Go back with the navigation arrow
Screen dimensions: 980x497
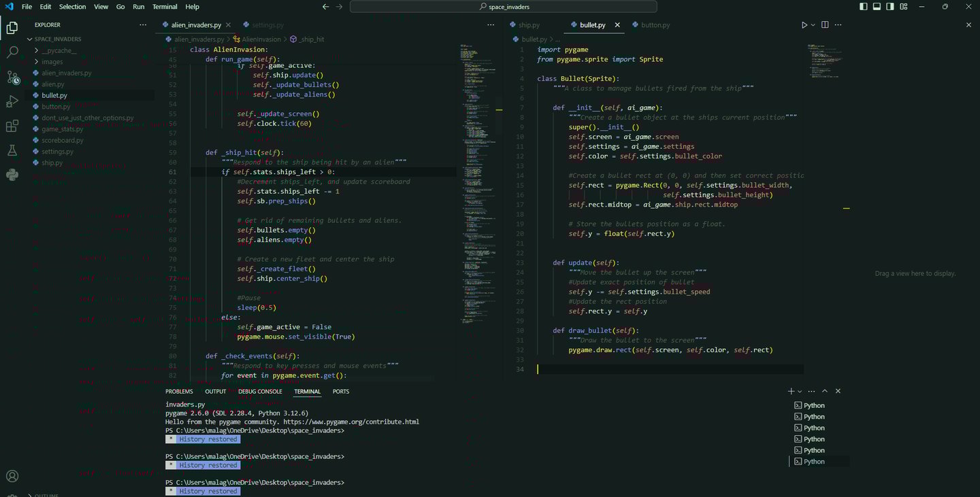[325, 7]
